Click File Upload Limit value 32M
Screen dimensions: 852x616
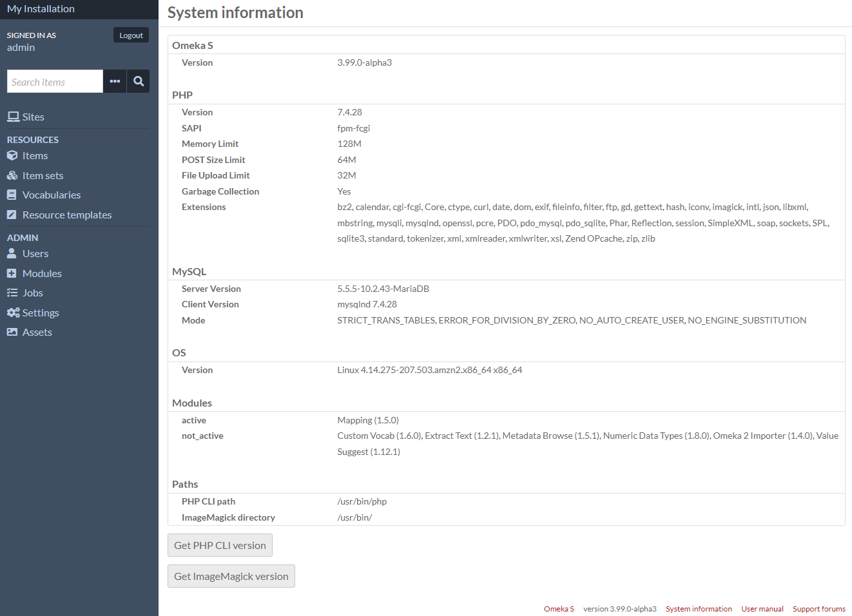click(346, 175)
